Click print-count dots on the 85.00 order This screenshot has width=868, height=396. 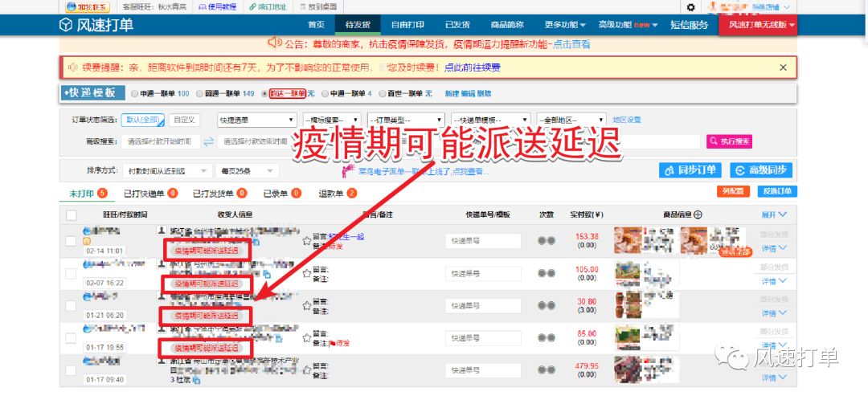(x=547, y=338)
